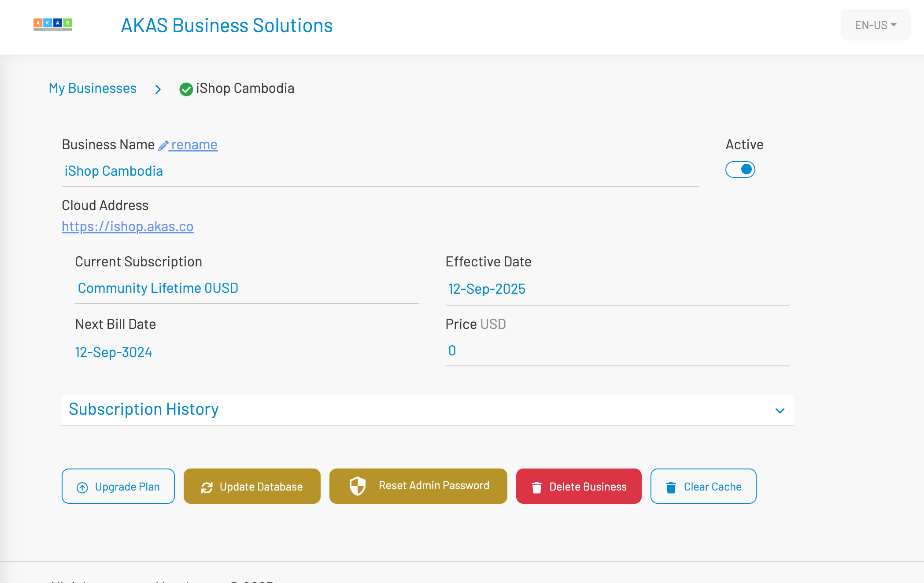Open the EN-US language dropdown
924x583 pixels.
pos(875,25)
